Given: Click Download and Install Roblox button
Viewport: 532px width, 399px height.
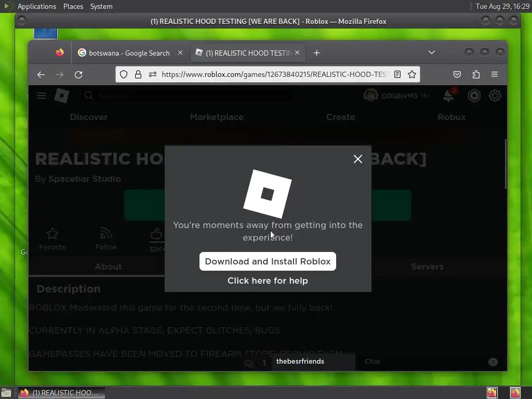Looking at the screenshot, I should click(x=268, y=261).
